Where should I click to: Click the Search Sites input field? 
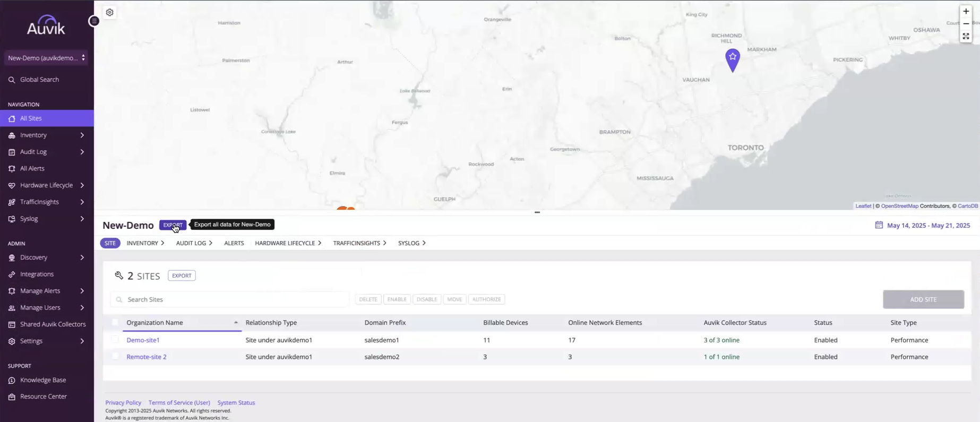tap(230, 299)
